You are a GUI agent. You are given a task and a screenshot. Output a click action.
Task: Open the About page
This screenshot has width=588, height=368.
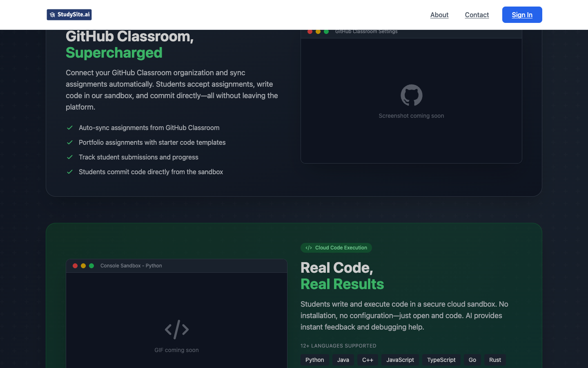point(439,15)
